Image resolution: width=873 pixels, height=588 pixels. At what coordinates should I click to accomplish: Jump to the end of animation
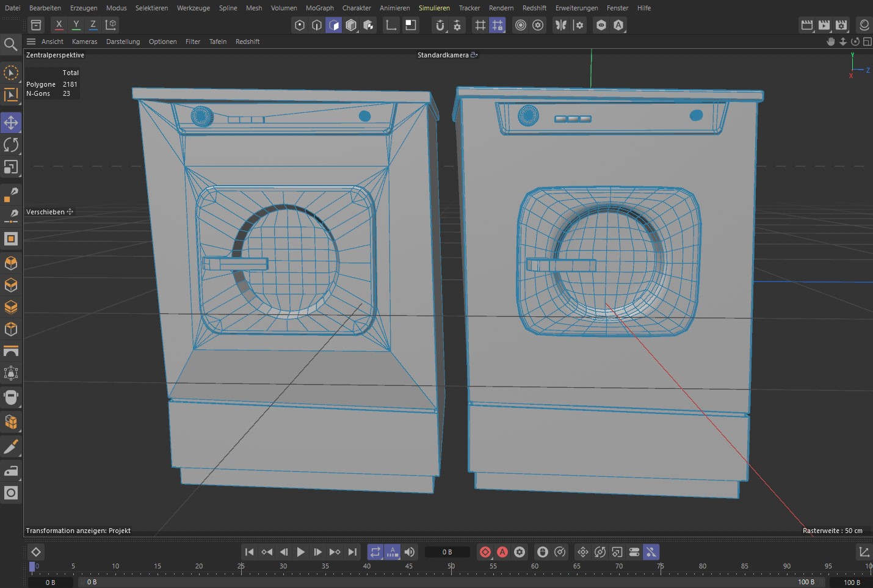pos(352,552)
